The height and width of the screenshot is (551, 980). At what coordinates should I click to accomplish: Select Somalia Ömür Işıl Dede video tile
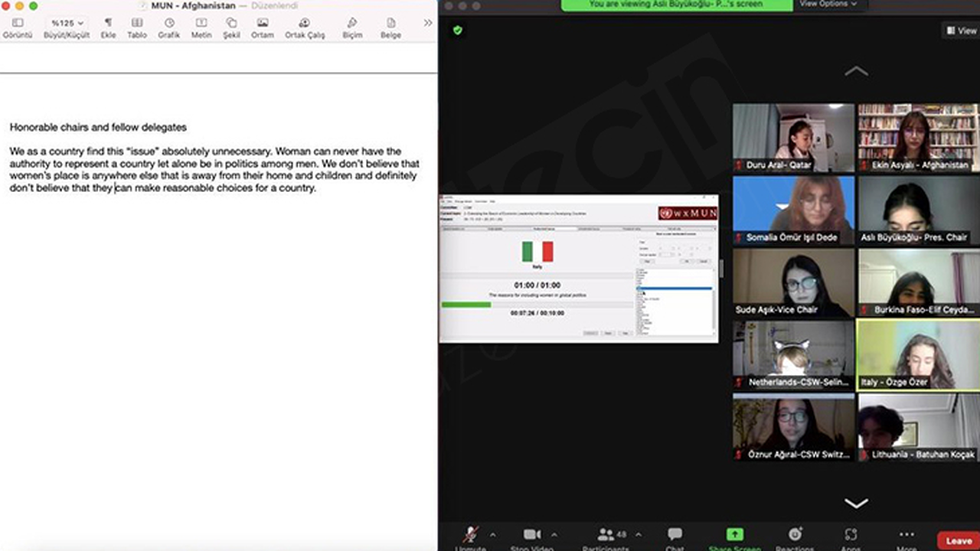pyautogui.click(x=793, y=210)
